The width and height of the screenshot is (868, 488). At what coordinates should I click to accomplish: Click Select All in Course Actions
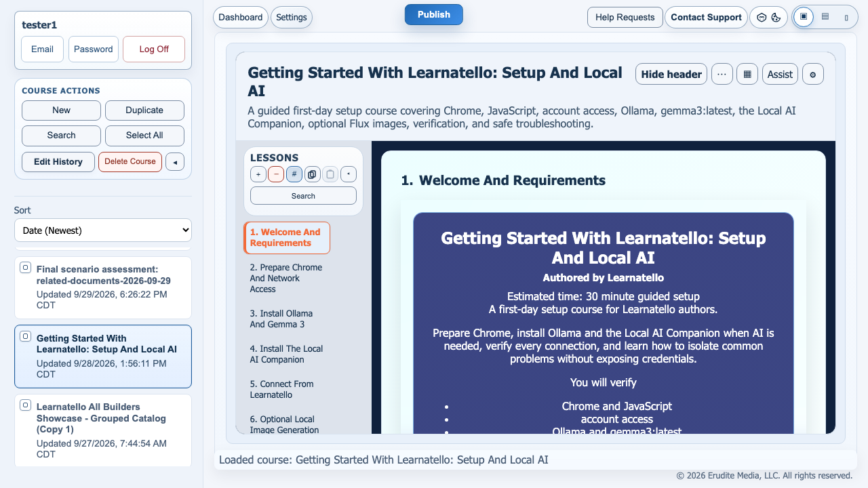click(144, 136)
